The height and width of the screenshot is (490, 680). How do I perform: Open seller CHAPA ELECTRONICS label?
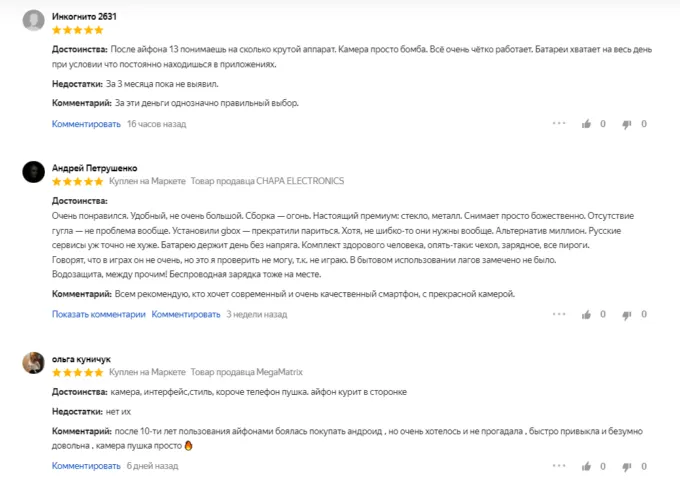click(x=267, y=181)
